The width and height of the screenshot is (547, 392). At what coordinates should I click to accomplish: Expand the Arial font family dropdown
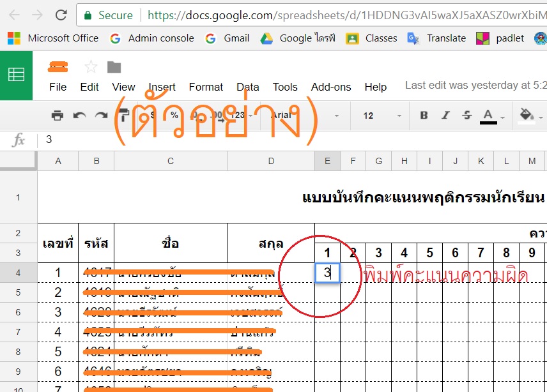(305, 116)
